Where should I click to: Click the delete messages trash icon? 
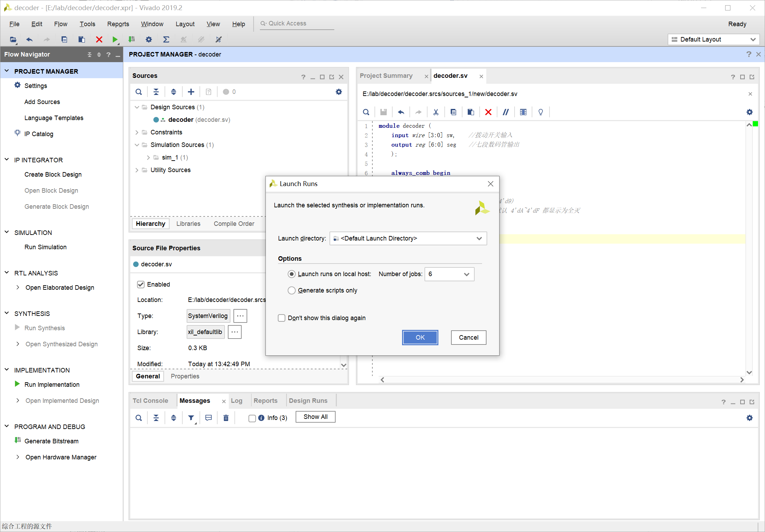coord(226,418)
